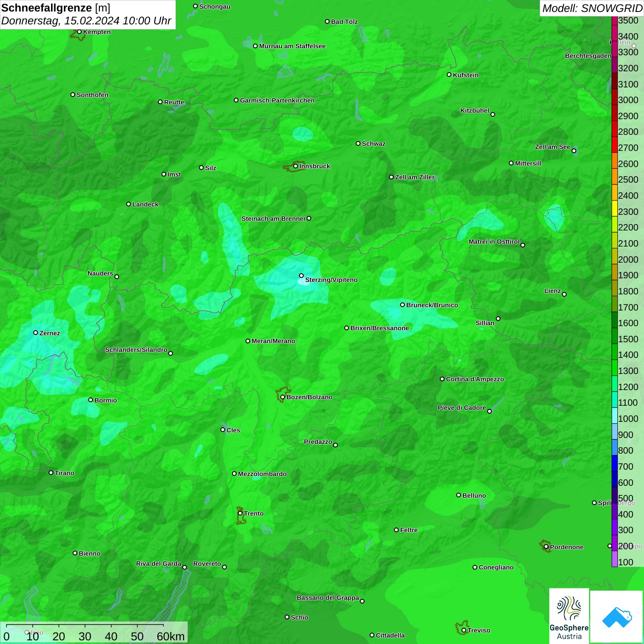644x644 pixels.
Task: Click the Pieve di Cadore label
Action: click(461, 408)
